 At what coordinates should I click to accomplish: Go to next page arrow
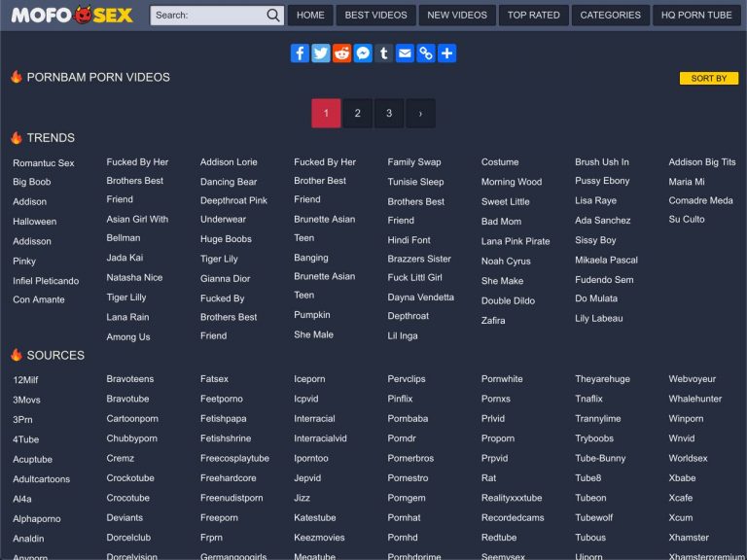[x=420, y=113]
